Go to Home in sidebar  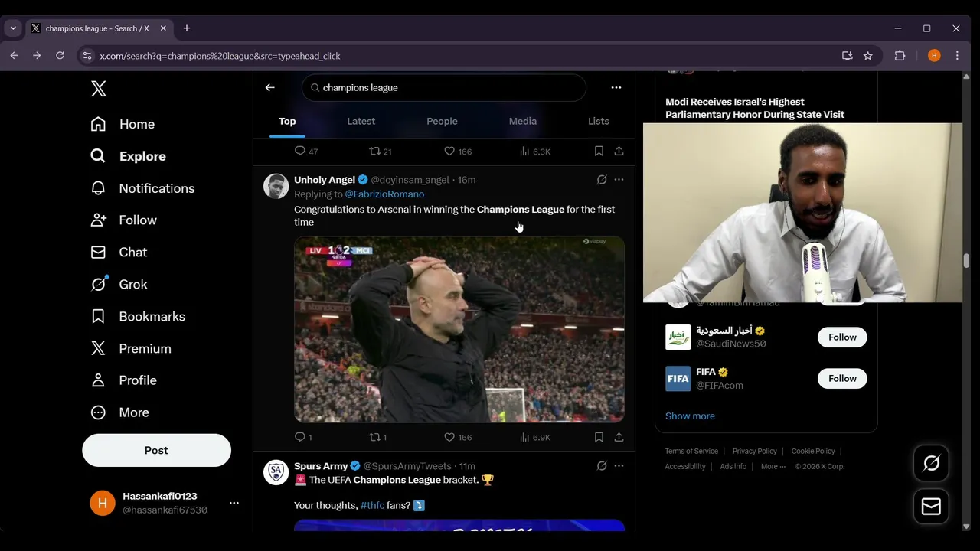122,124
